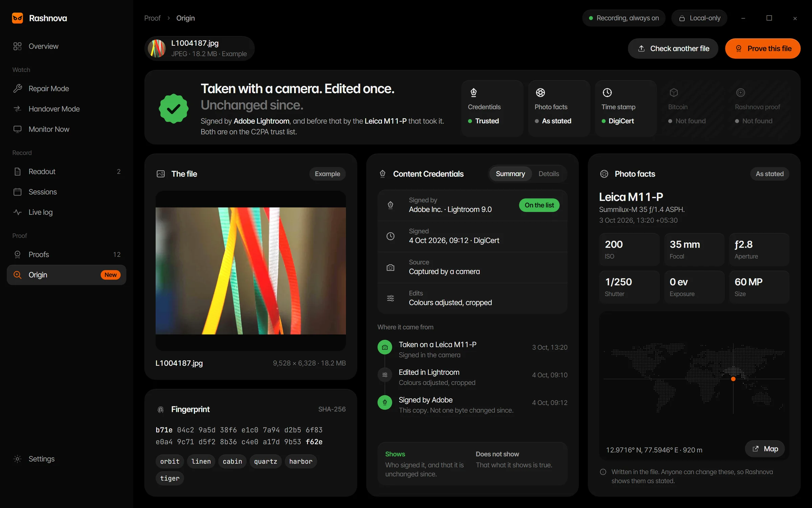Click the tiger fingerprint word chip

click(170, 478)
